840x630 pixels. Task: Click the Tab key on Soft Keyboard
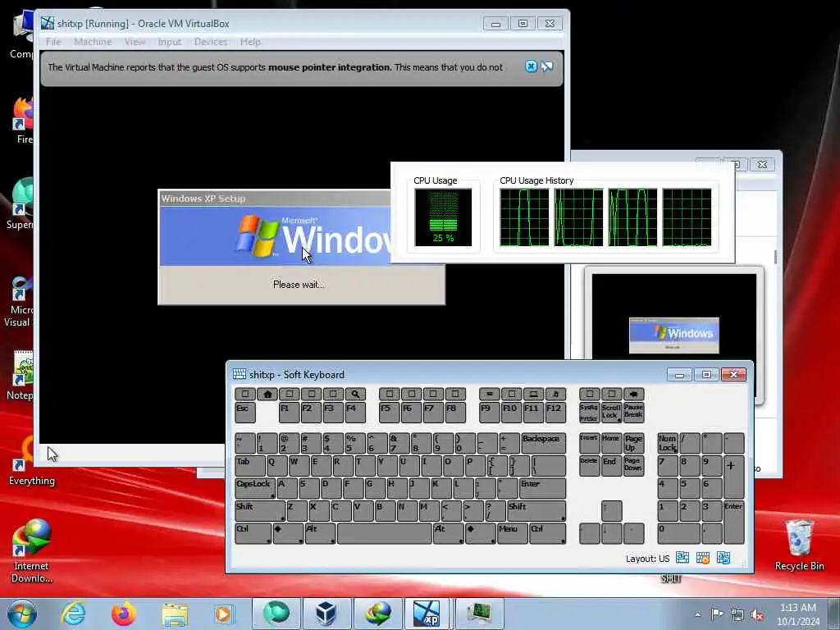pyautogui.click(x=249, y=466)
